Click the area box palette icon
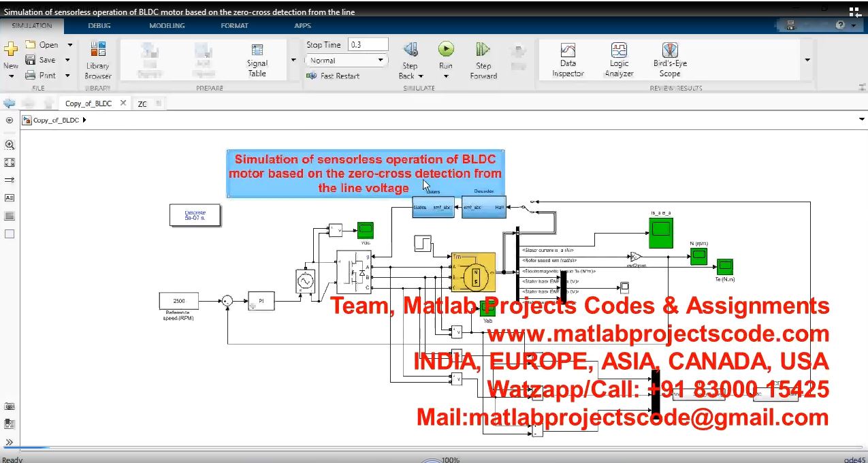Viewport: 868px width, 463px height. 10,234
